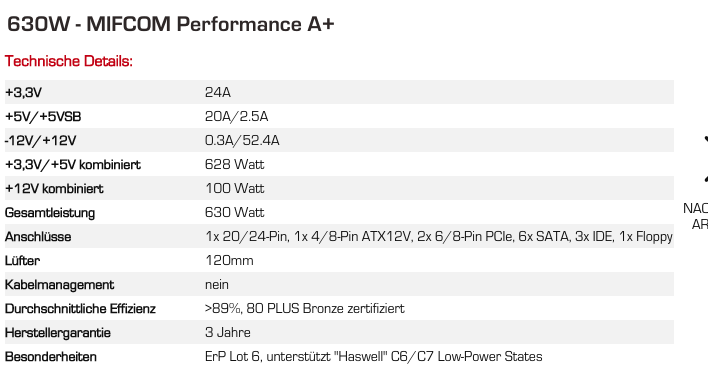Select the 24A value
Screen dimensions: 708x372
click(218, 93)
